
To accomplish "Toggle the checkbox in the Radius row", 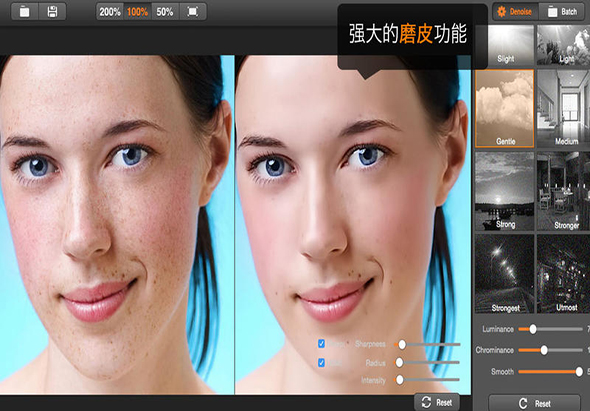I will (x=321, y=363).
